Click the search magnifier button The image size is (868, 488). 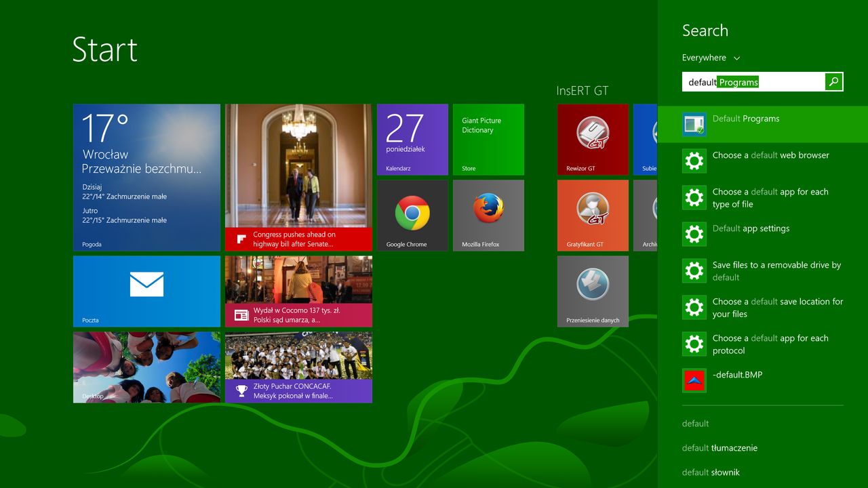(x=834, y=82)
